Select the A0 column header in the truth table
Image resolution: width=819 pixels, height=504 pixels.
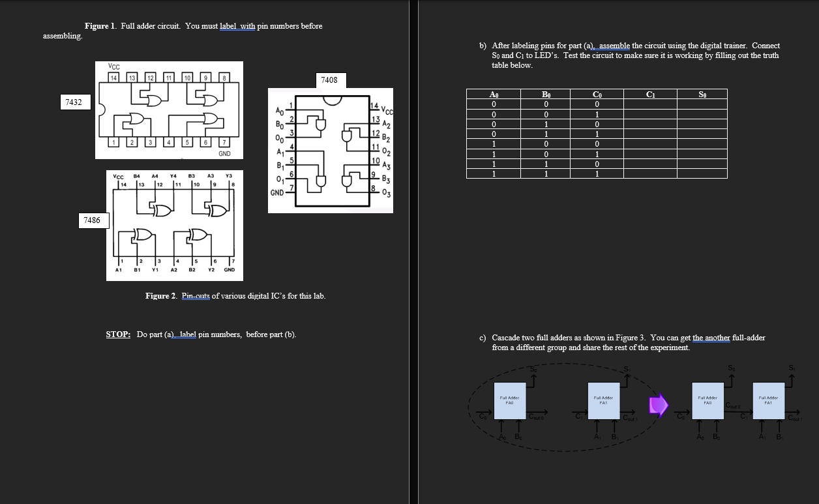tap(493, 93)
